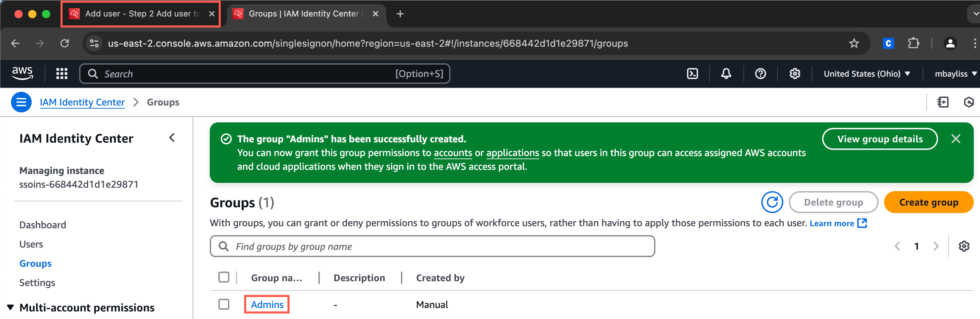980x319 pixels.
Task: Open the notifications bell
Action: (x=726, y=73)
